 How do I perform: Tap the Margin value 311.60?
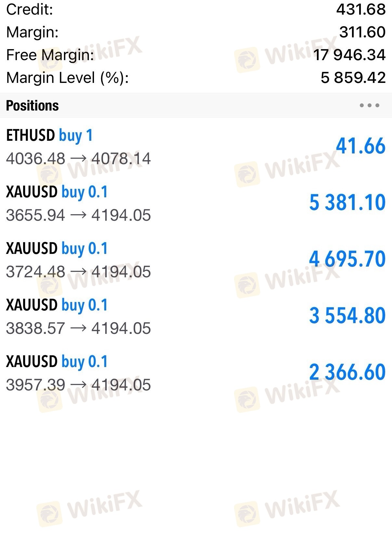pos(362,32)
